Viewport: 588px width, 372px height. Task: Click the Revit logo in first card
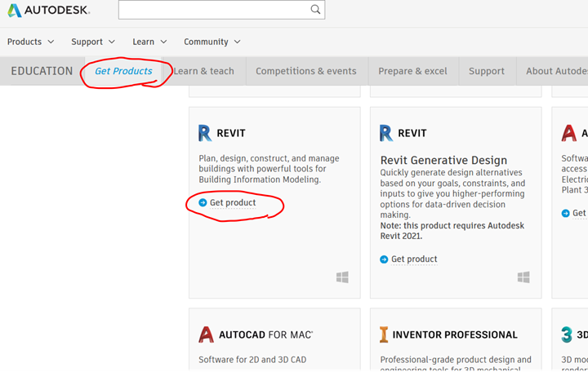click(205, 133)
